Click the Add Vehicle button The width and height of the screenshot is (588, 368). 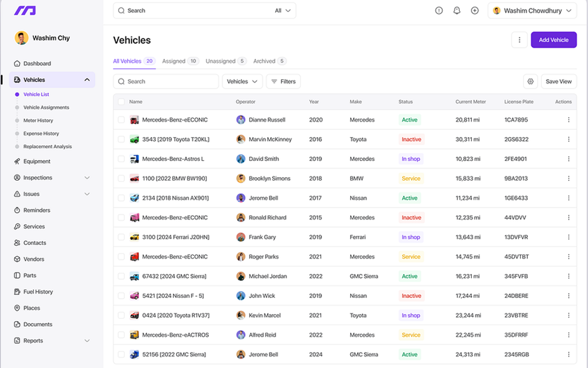coord(554,40)
